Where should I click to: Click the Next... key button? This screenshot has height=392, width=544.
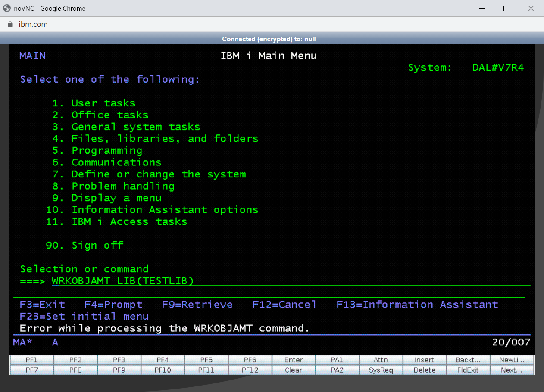pyautogui.click(x=512, y=370)
